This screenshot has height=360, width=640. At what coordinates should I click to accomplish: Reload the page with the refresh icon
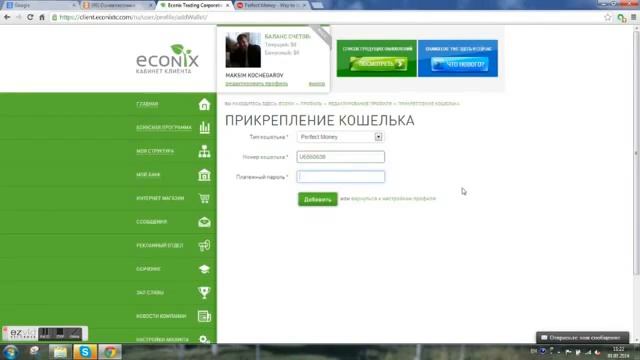click(x=30, y=17)
